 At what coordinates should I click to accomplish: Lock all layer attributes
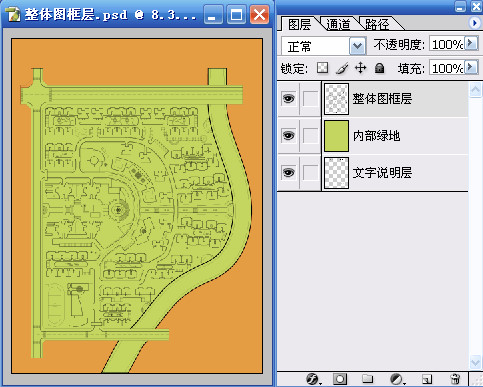(379, 68)
